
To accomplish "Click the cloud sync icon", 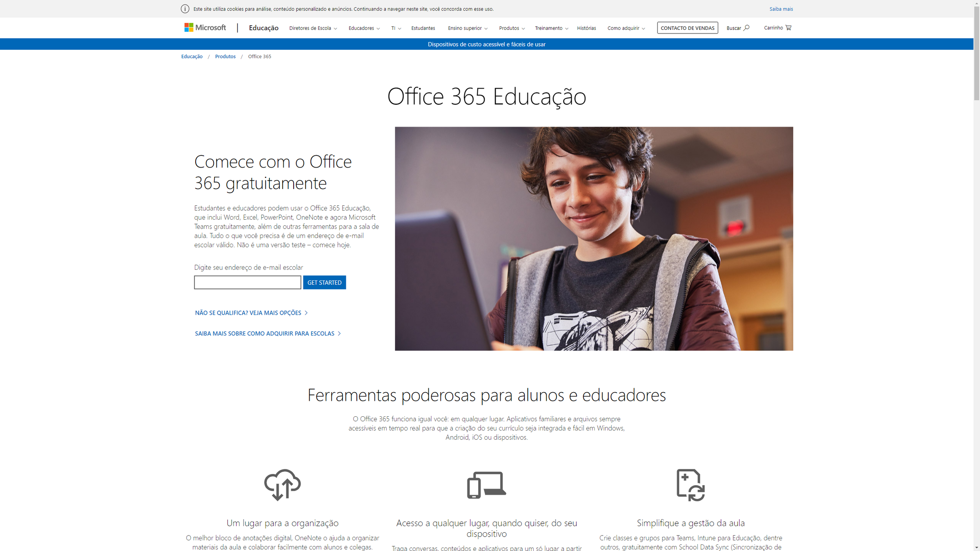I will (282, 484).
